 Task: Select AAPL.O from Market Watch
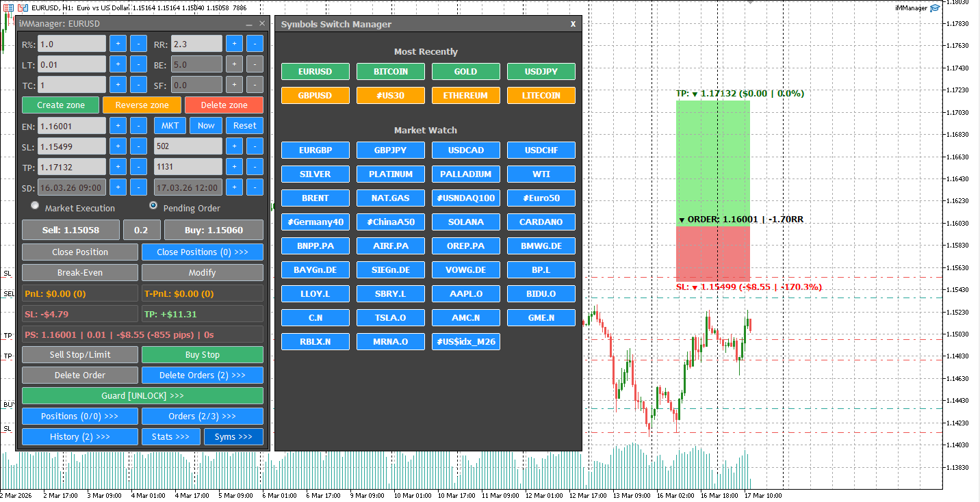coord(466,294)
